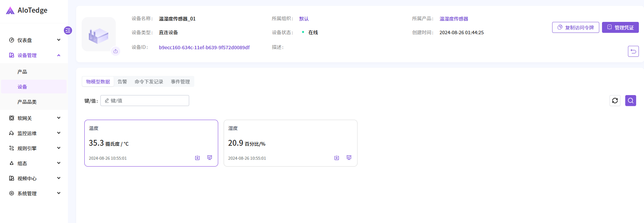Click the sidebar collapse toggle icon

click(x=68, y=30)
